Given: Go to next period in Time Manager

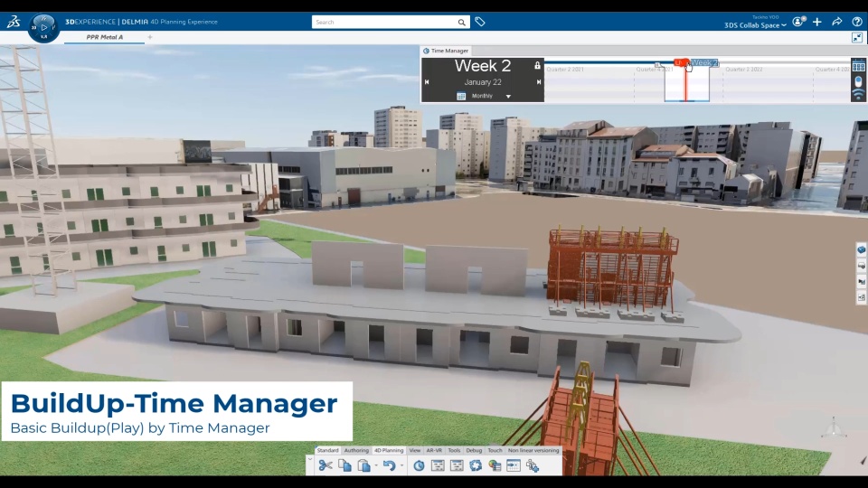Looking at the screenshot, I should (539, 82).
